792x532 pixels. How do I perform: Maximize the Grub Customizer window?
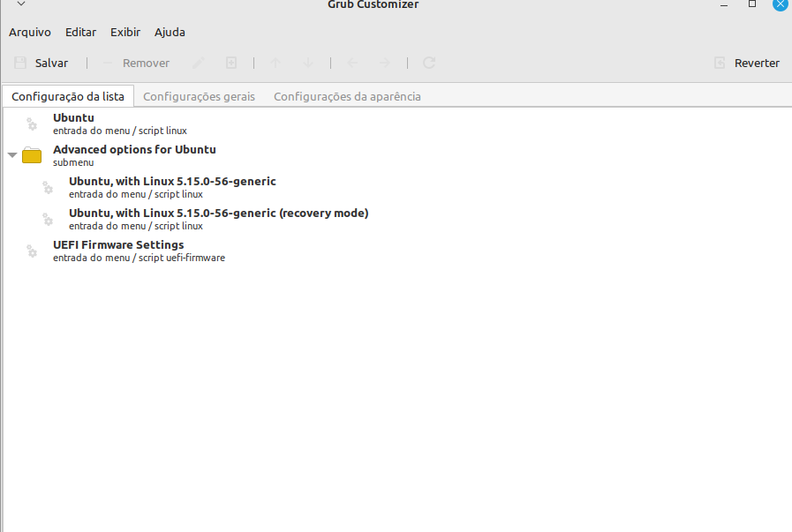point(752,4)
